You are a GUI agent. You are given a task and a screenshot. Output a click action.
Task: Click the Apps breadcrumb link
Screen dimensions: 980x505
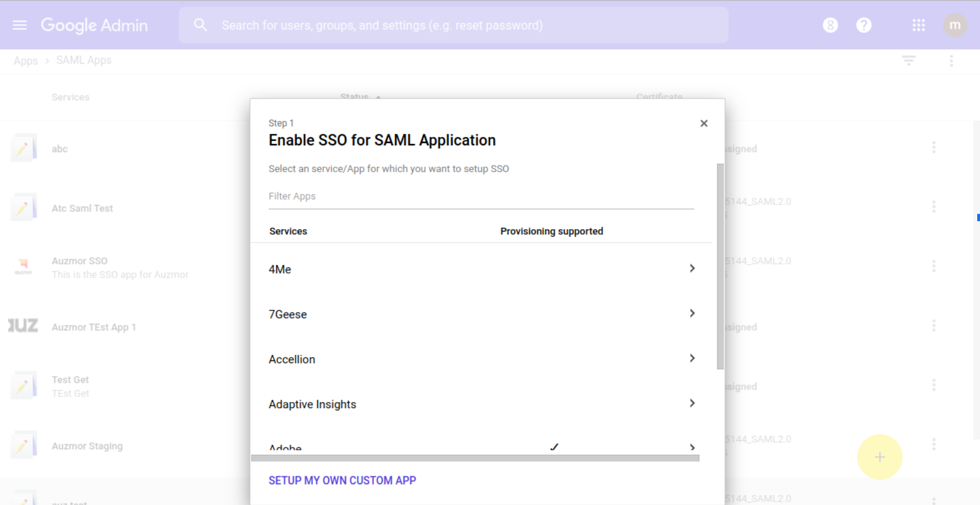point(25,61)
